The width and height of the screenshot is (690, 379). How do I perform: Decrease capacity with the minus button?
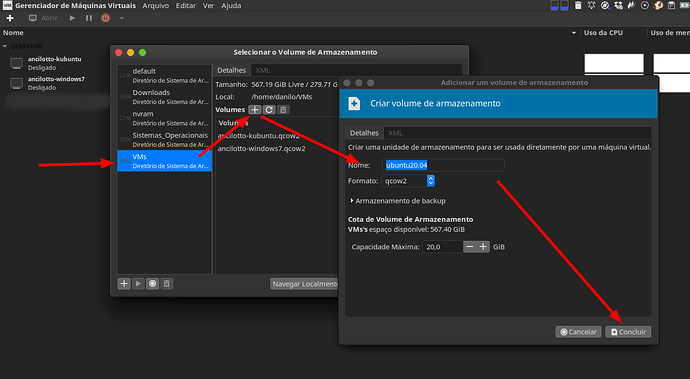tap(470, 247)
